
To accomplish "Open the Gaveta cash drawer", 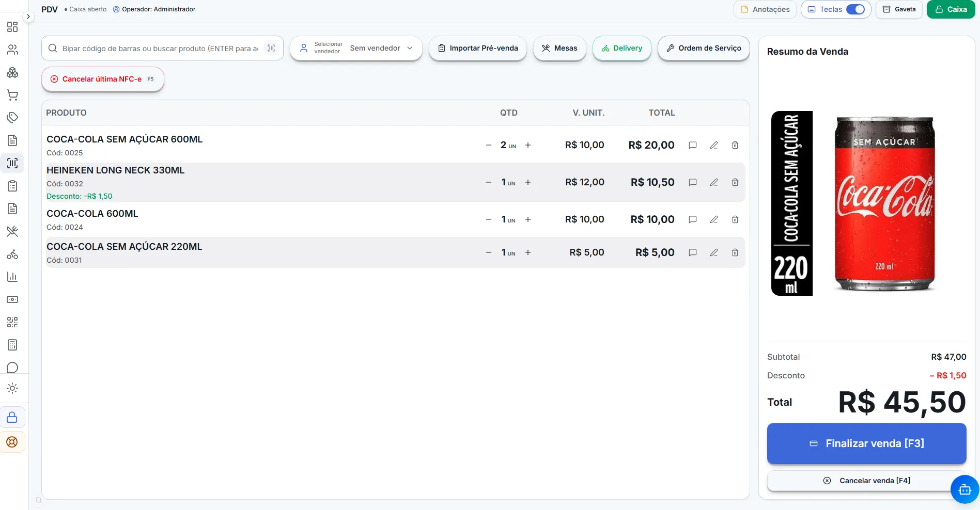I will [x=899, y=9].
